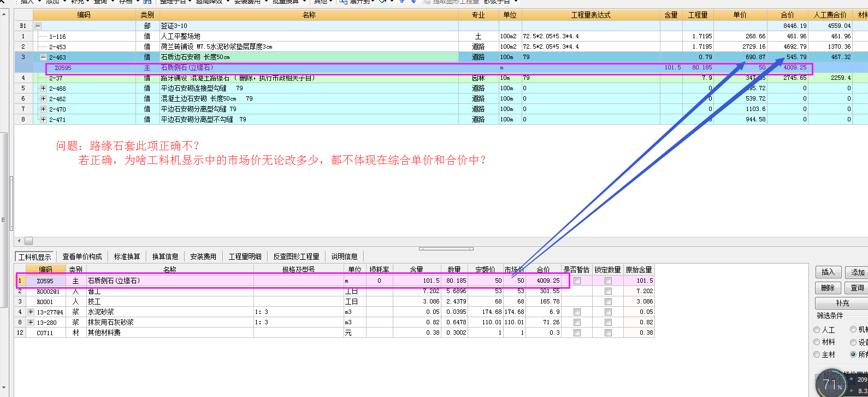868x397 pixels.
Task: Tick 是否暂估 for 水泥砂浆 row
Action: tap(577, 312)
